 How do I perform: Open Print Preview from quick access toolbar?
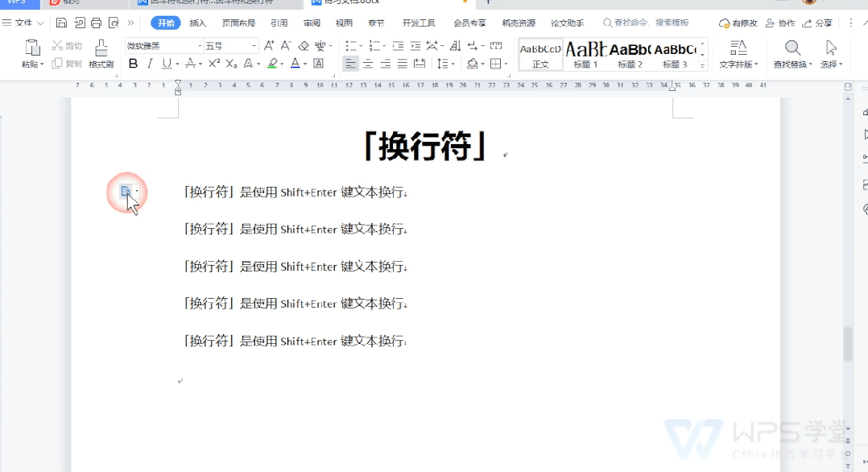pyautogui.click(x=114, y=23)
